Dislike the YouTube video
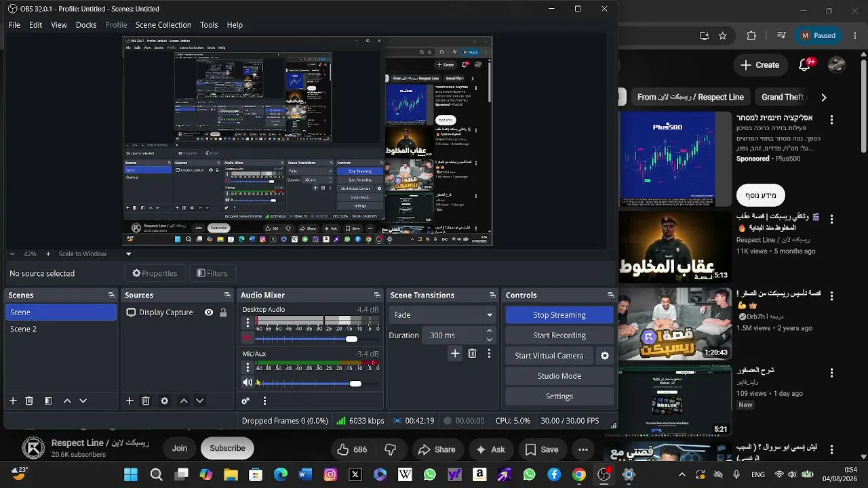The height and width of the screenshot is (488, 868). tap(390, 449)
